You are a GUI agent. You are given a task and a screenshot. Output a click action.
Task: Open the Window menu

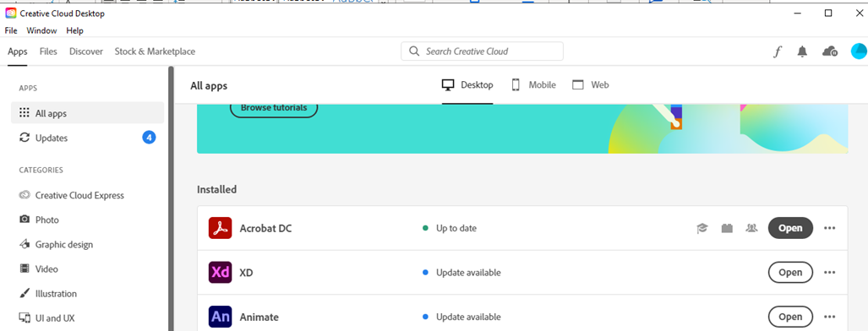pos(41,31)
